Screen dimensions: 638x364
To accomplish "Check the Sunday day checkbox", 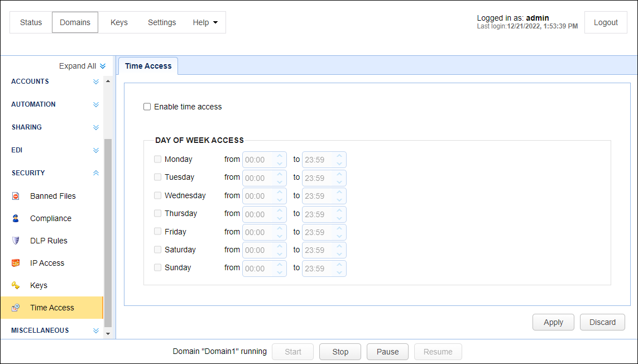I will click(158, 267).
